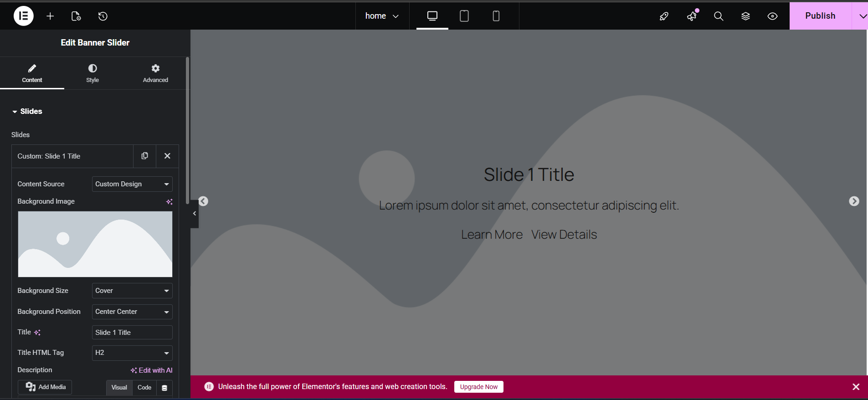Switch to the Style tab
The image size is (868, 400).
(92, 73)
